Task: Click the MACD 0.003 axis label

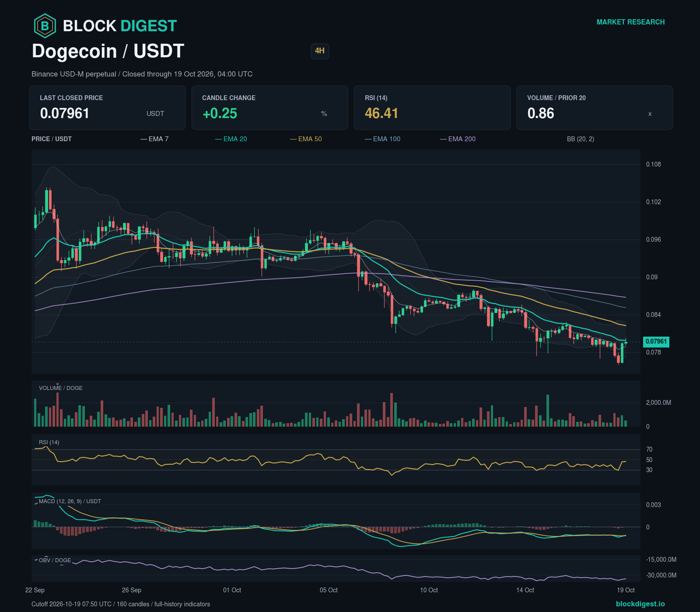Action: point(654,505)
